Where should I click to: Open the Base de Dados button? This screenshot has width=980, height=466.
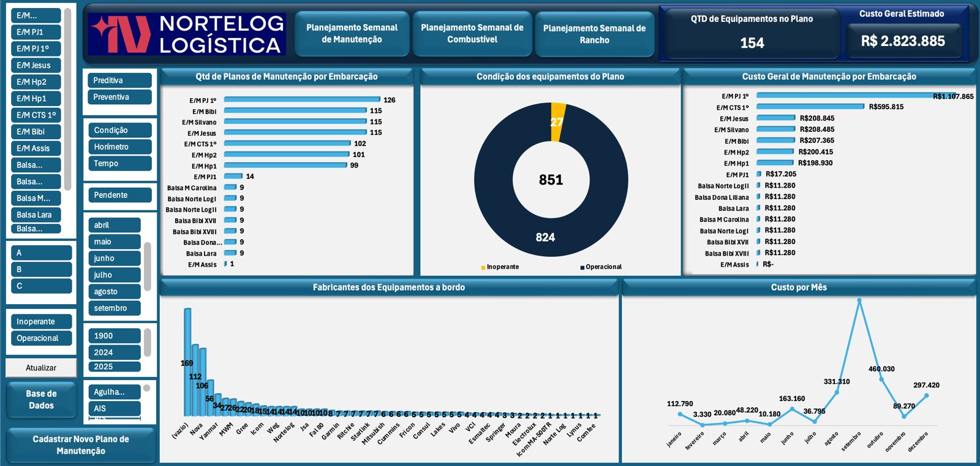41,400
